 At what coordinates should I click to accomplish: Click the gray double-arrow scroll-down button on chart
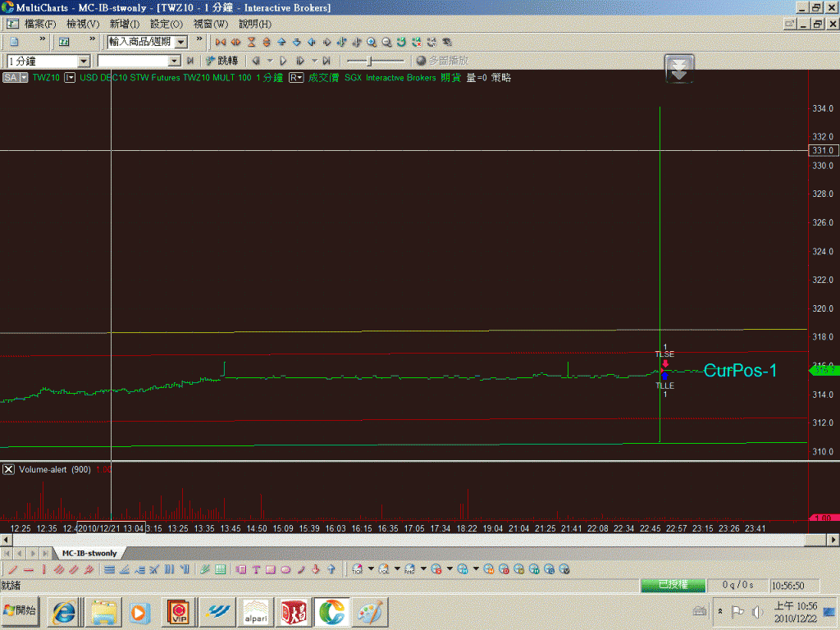pos(678,69)
